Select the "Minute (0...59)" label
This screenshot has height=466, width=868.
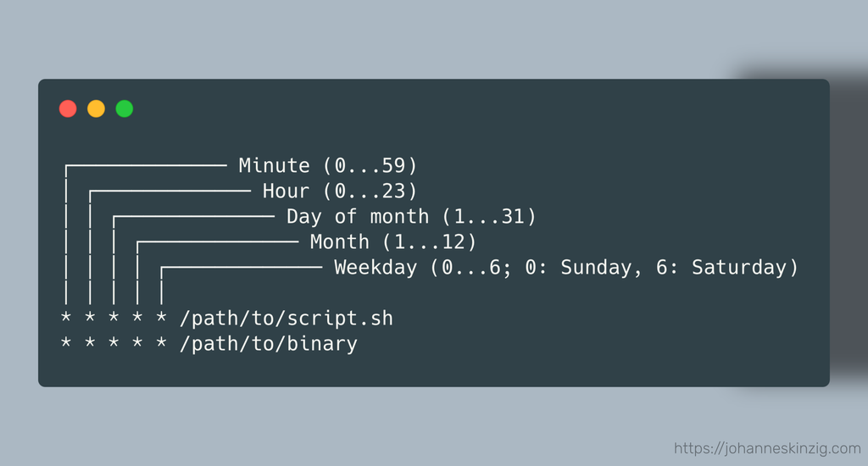[x=328, y=166]
